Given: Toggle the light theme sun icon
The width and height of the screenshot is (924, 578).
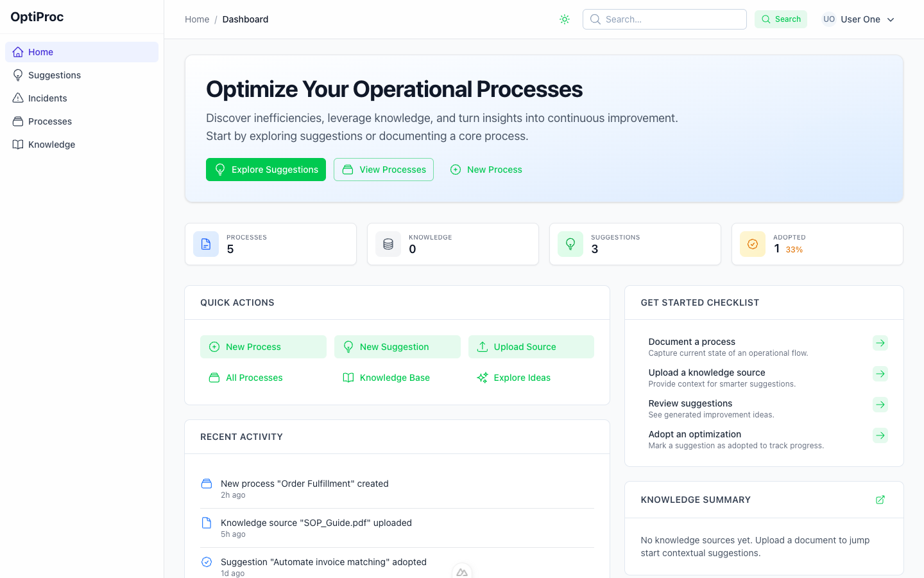Looking at the screenshot, I should tap(565, 19).
